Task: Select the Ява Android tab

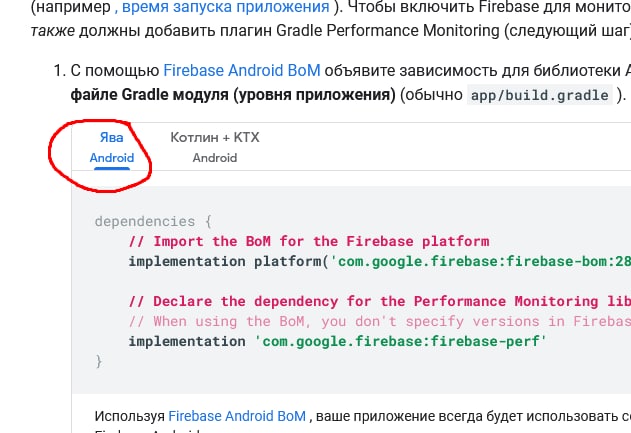Action: 111,147
